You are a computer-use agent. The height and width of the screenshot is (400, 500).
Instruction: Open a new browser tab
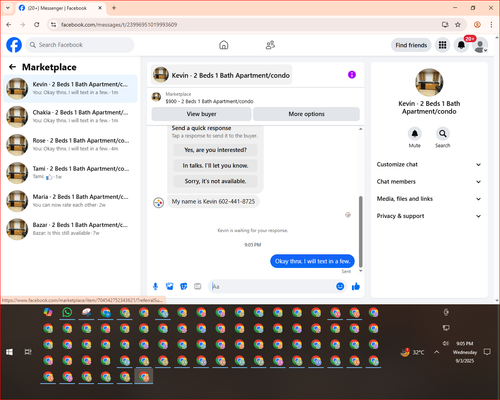point(114,8)
